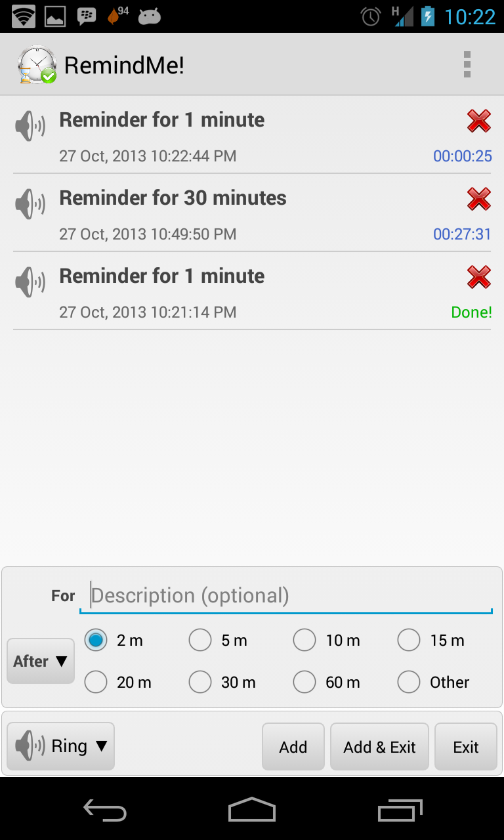Select the Other duration radio button
504x840 pixels.
click(409, 682)
